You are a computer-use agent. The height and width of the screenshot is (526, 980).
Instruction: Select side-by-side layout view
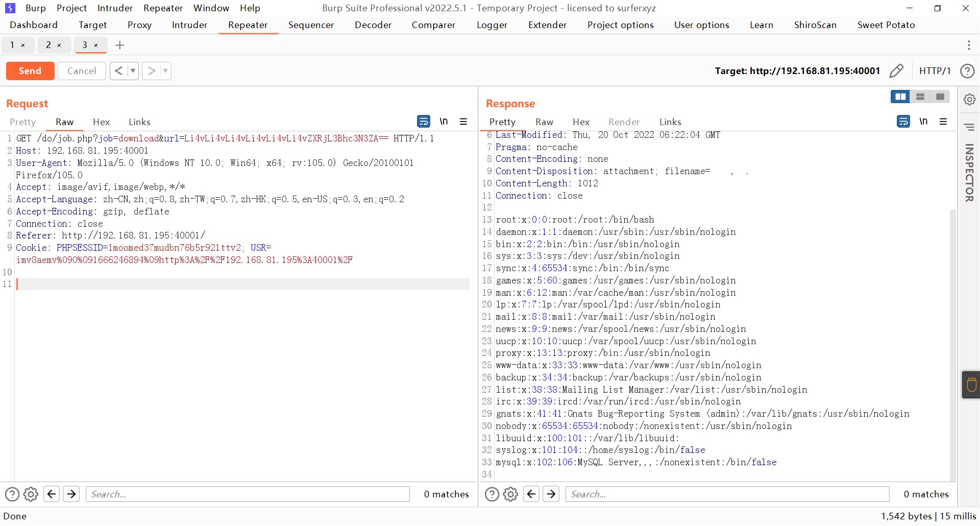tap(900, 97)
